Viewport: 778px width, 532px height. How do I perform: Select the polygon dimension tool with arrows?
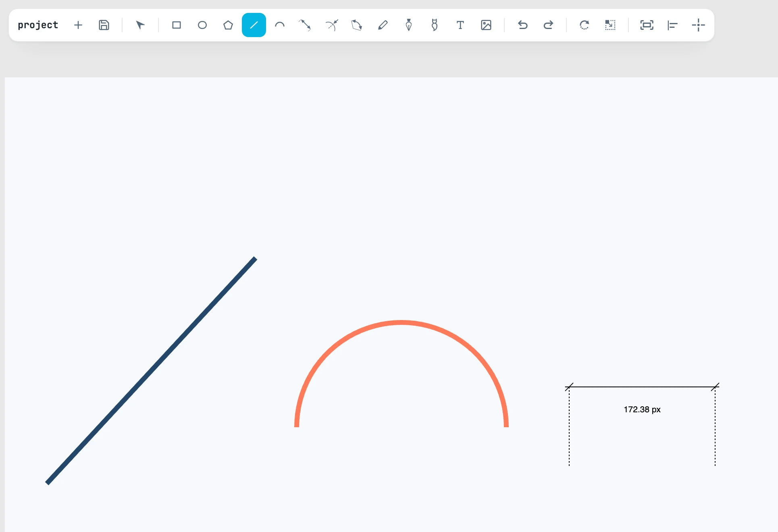click(357, 25)
